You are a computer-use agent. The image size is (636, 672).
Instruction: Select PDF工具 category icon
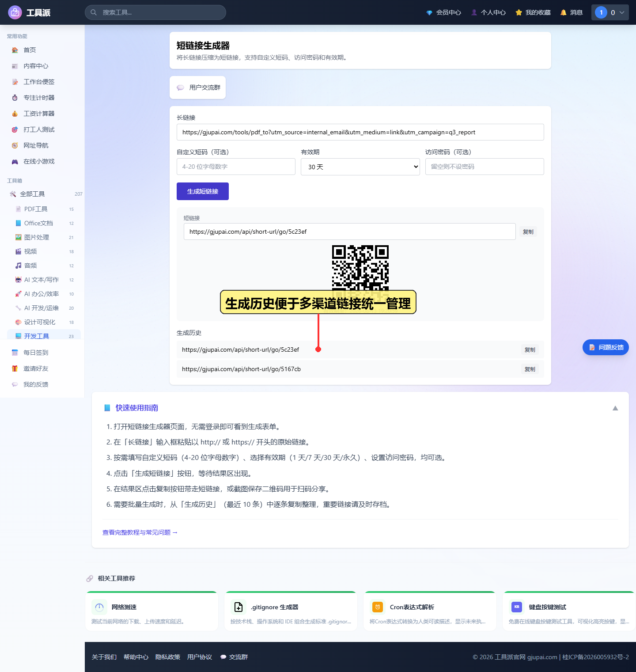point(18,209)
